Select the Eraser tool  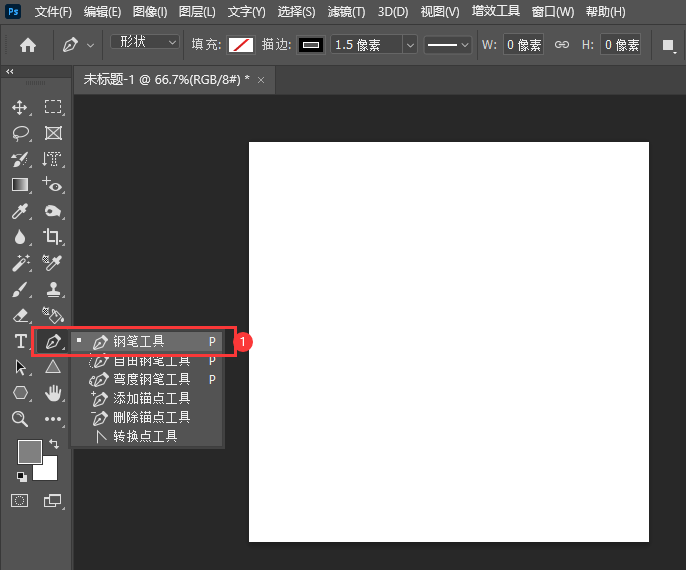coord(20,315)
